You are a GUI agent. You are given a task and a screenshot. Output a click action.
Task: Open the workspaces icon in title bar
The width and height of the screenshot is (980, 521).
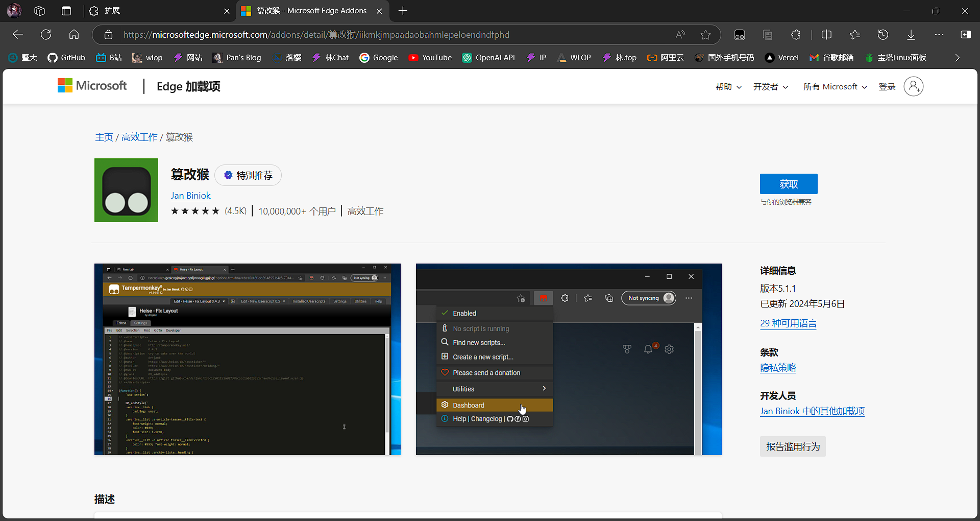tap(40, 11)
